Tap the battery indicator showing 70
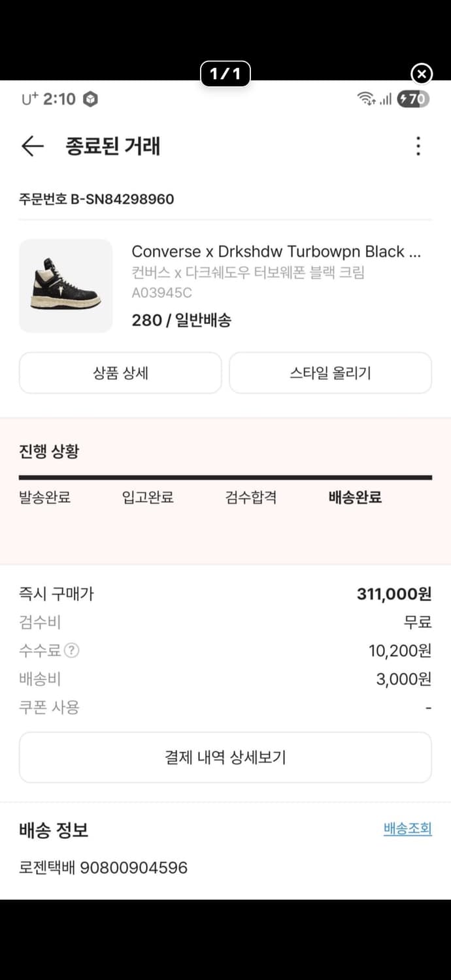This screenshot has height=980, width=451. [412, 99]
